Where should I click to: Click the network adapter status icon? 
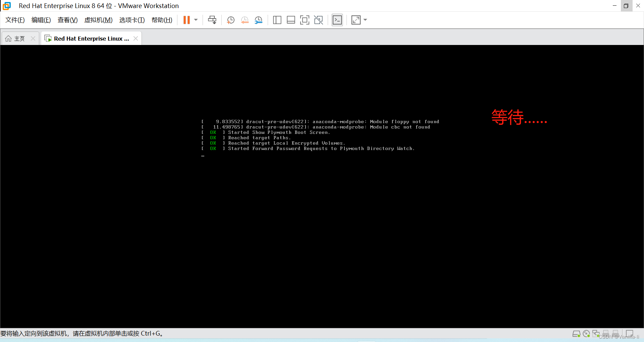[596, 334]
